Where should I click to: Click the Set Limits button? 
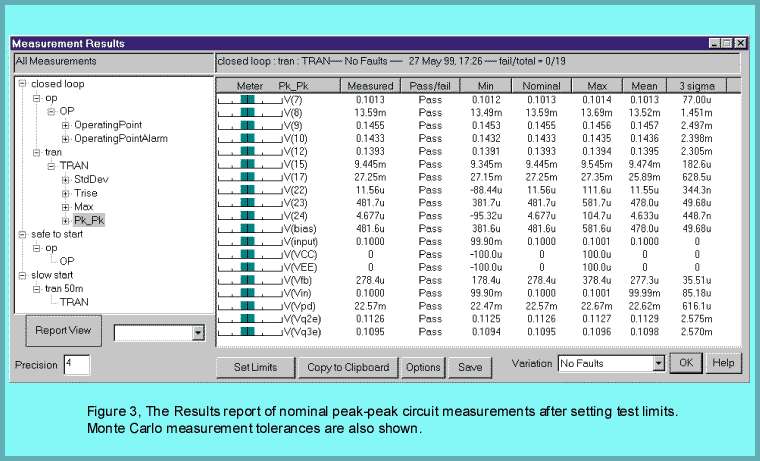click(255, 367)
